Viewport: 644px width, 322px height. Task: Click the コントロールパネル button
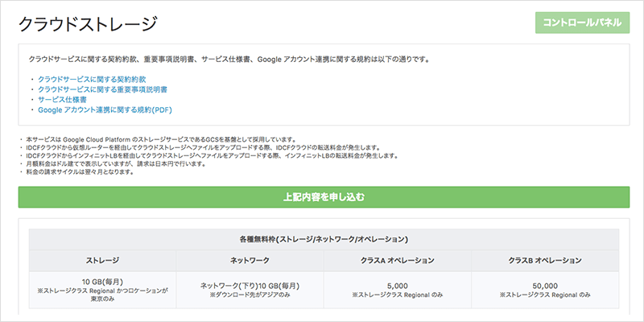(x=581, y=23)
